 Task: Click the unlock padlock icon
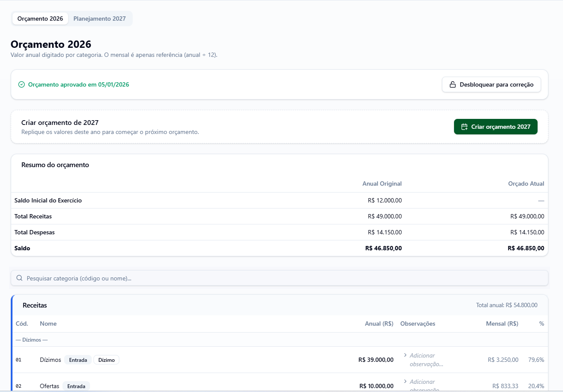(x=453, y=84)
